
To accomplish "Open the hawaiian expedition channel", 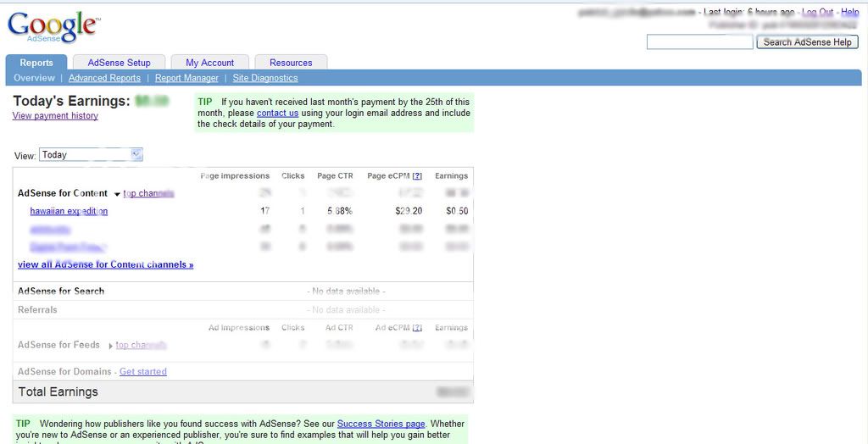I will (x=69, y=211).
